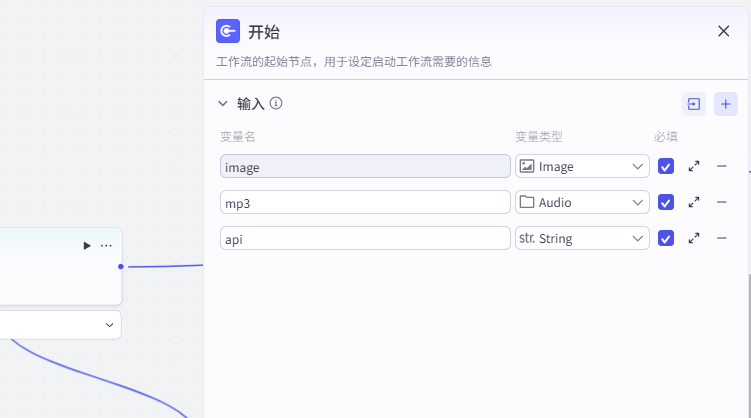Toggle required checkbox for api variable
751x418 pixels.
666,239
